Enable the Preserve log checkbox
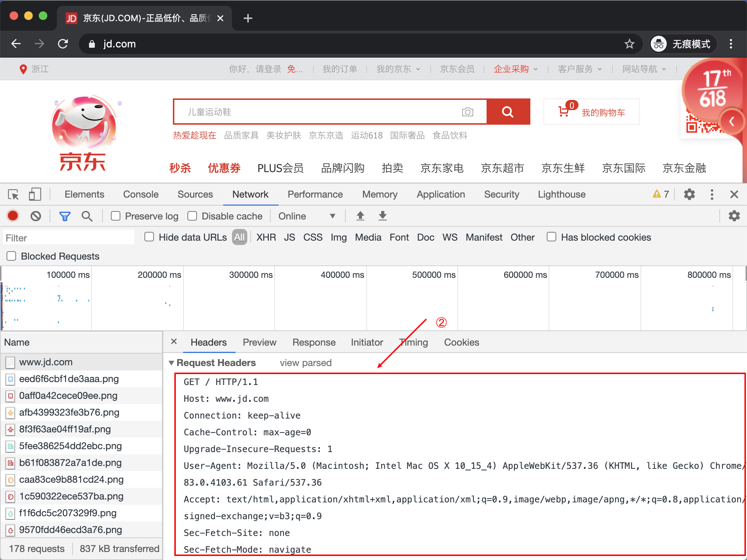Screen dimensions: 747x560 point(115,217)
